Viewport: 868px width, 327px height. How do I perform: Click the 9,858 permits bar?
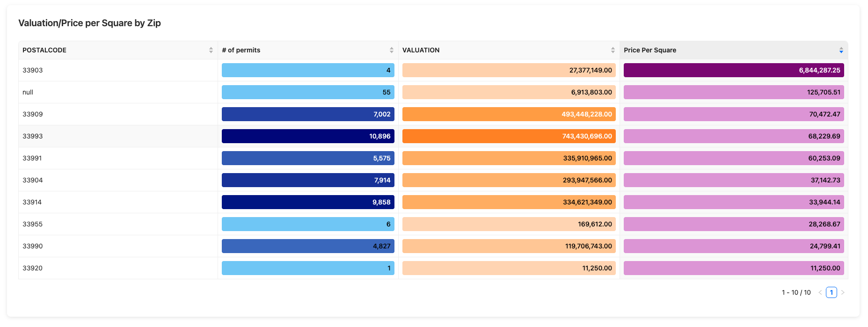pos(308,202)
